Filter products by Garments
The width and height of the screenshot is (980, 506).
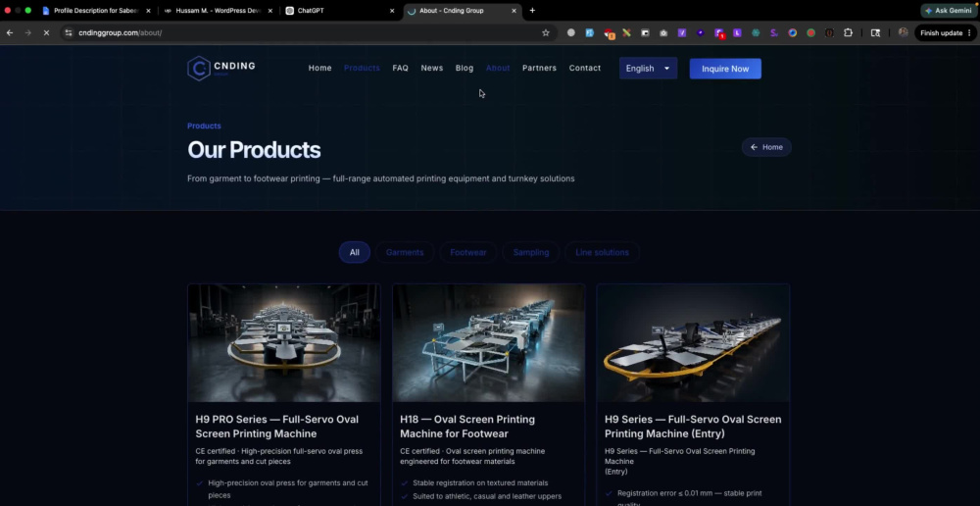[405, 252]
